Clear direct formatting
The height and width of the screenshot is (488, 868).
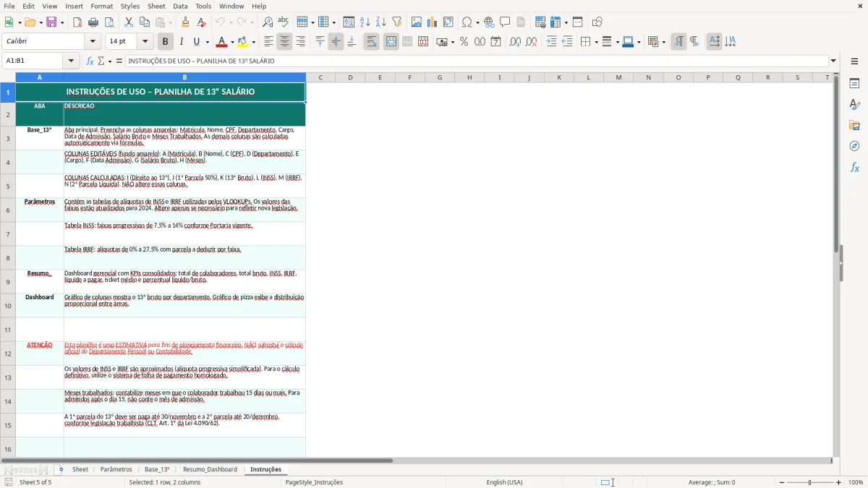pyautogui.click(x=201, y=22)
